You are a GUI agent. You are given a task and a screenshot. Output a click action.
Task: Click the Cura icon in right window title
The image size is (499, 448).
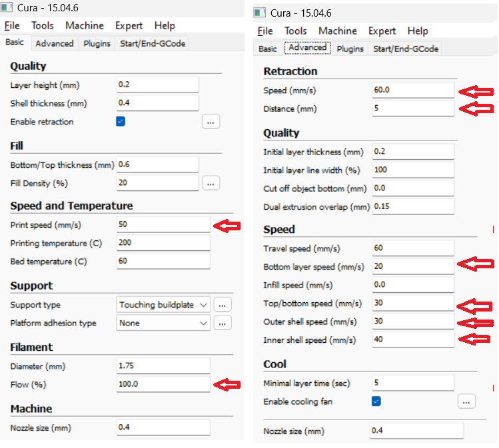coord(259,13)
